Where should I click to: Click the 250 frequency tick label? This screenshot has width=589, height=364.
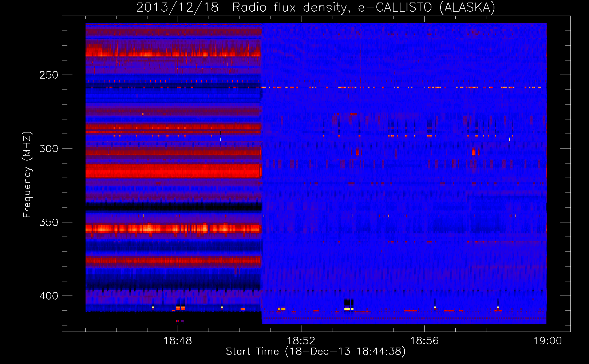(x=49, y=75)
